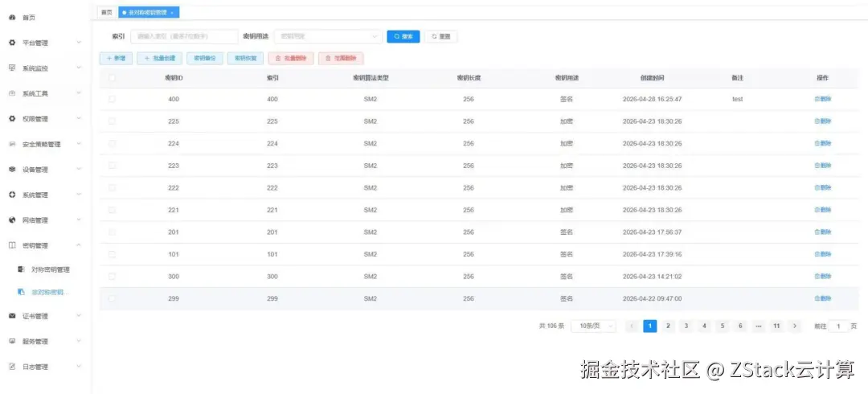
Task: Click 密钥备份 backup button
Action: click(205, 58)
